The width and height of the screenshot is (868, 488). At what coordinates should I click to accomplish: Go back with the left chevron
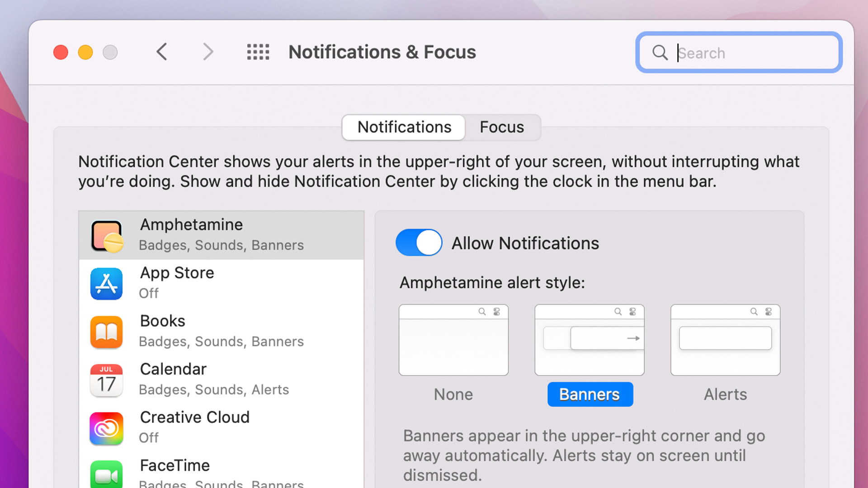162,52
